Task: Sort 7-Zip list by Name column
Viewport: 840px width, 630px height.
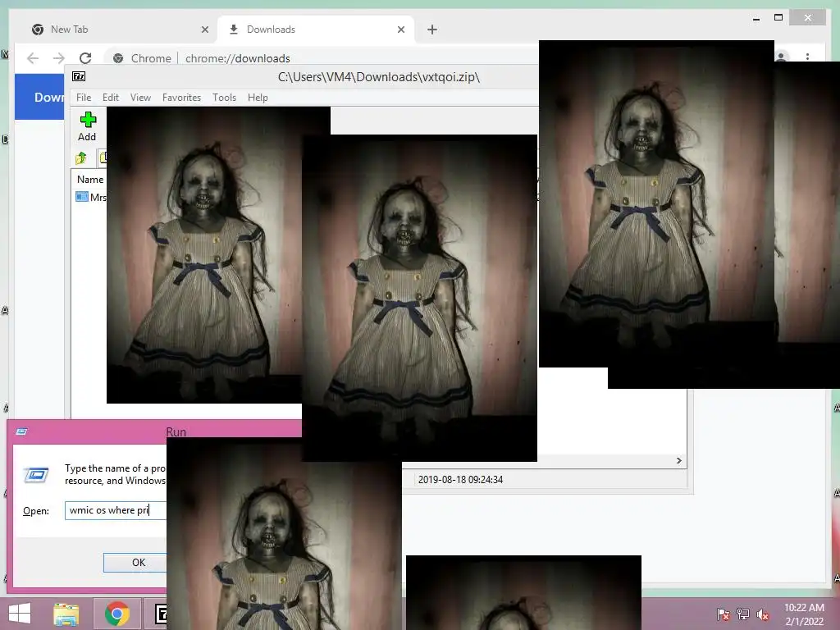Action: [x=90, y=180]
